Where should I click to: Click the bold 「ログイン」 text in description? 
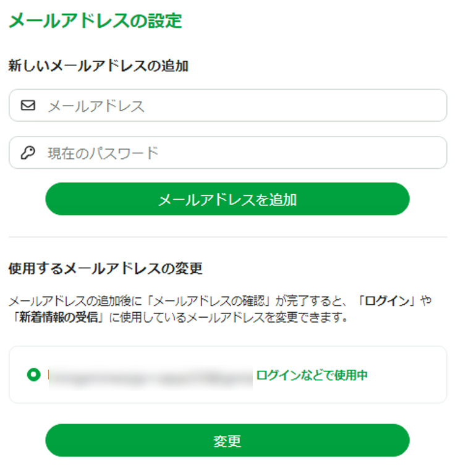click(x=388, y=302)
